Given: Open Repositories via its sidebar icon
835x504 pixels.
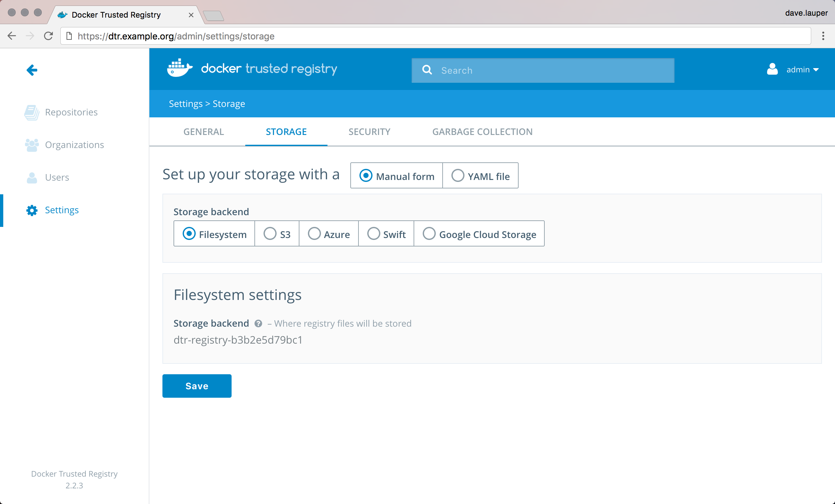Looking at the screenshot, I should [32, 112].
